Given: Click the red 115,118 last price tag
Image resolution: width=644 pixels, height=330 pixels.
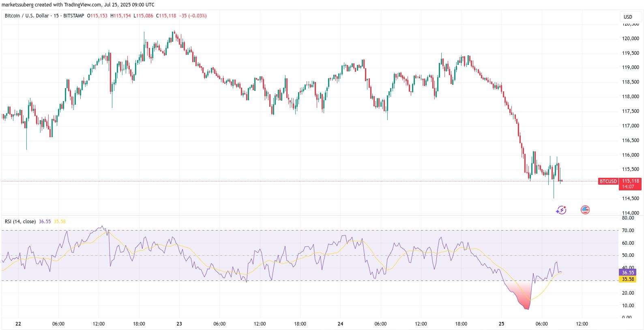Looking at the screenshot, I should (630, 181).
